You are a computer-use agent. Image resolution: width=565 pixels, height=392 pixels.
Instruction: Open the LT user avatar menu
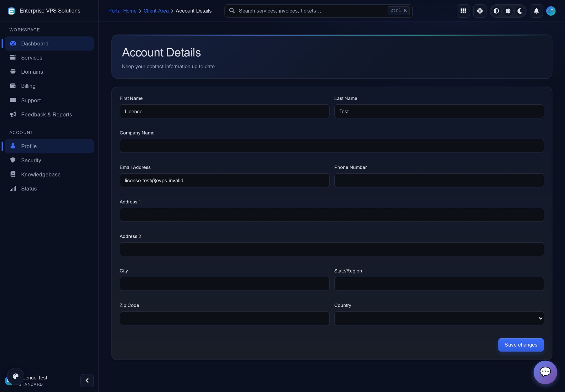551,11
